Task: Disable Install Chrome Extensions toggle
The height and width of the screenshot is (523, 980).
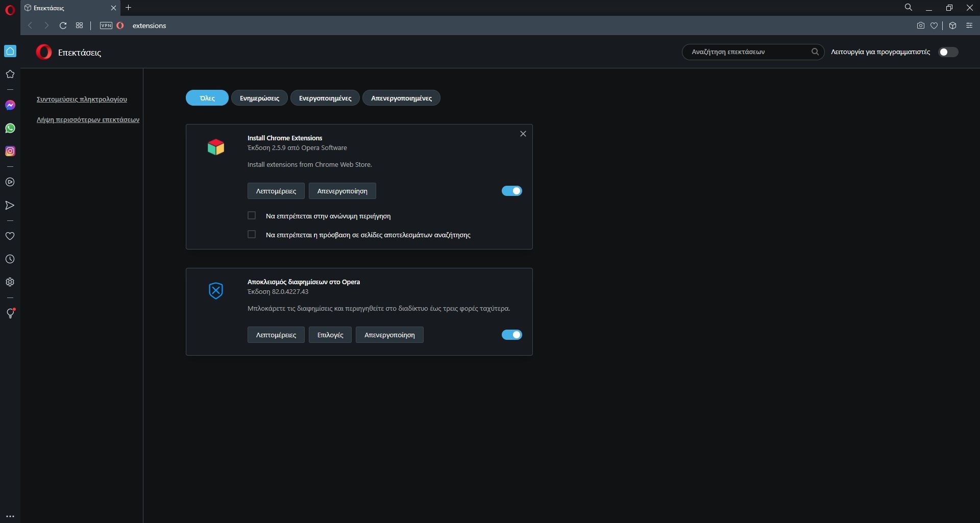Action: click(x=511, y=191)
